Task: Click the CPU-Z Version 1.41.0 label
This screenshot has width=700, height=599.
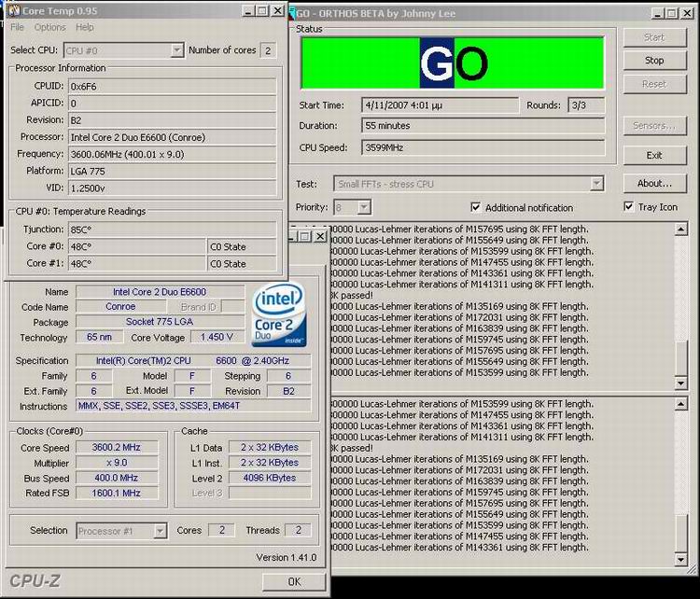Action: [287, 558]
